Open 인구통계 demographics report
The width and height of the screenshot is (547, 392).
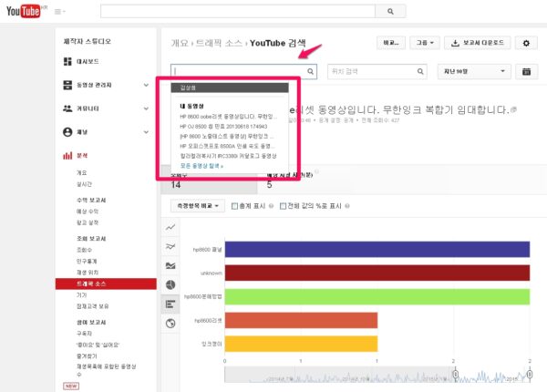click(x=87, y=261)
